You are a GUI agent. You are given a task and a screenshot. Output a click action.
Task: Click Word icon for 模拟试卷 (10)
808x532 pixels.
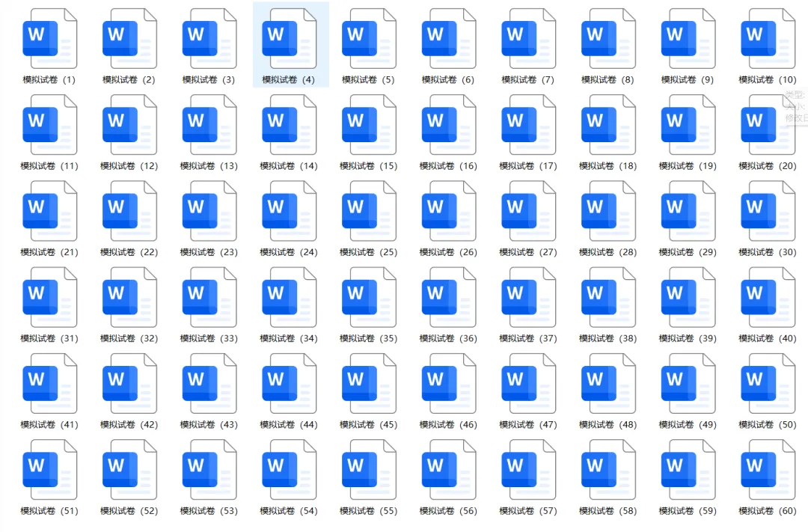click(769, 39)
